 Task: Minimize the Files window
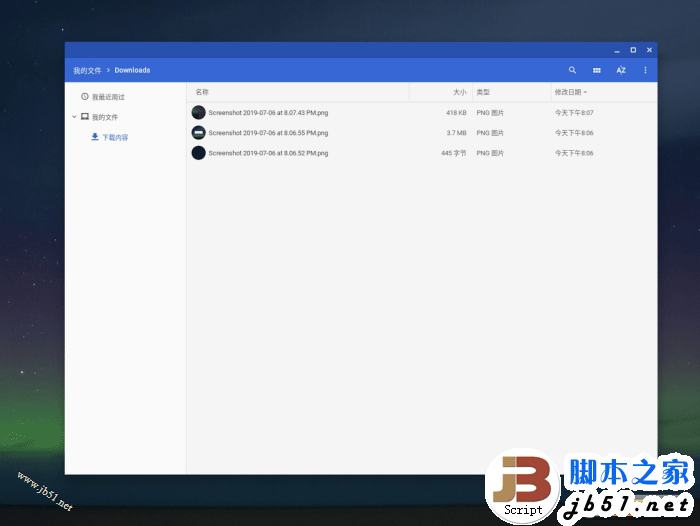click(617, 50)
